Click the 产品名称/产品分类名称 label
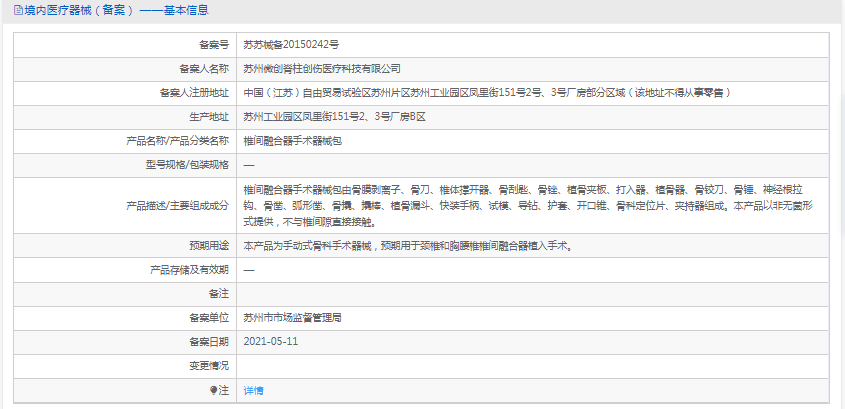This screenshot has width=845, height=409. (x=177, y=141)
